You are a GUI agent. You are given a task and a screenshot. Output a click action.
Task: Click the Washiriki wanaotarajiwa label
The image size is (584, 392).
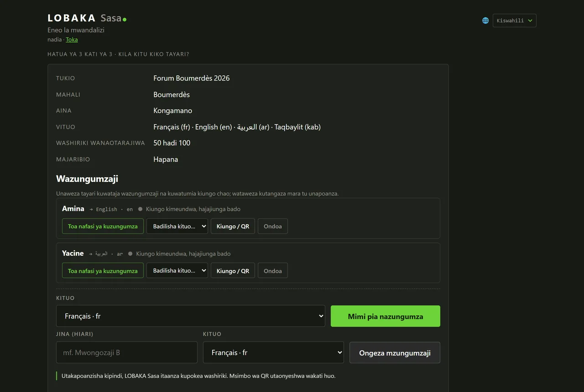pos(100,143)
